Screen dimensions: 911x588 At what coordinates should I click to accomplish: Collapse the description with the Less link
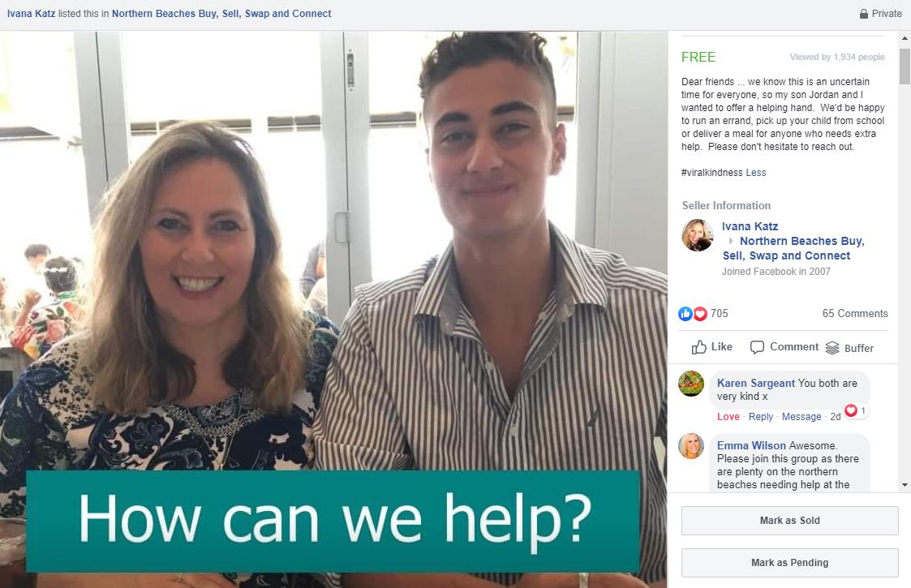coord(756,173)
